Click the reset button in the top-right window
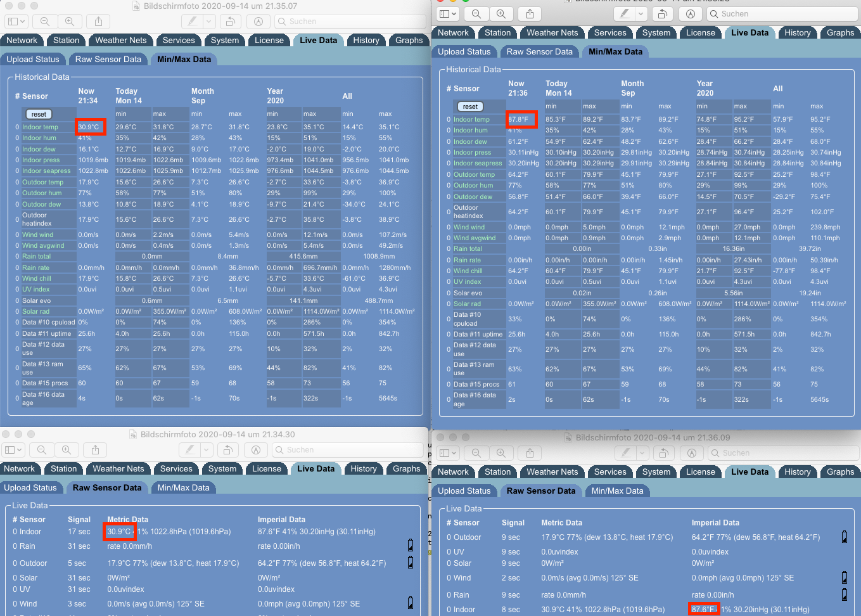The image size is (861, 616). [x=470, y=106]
